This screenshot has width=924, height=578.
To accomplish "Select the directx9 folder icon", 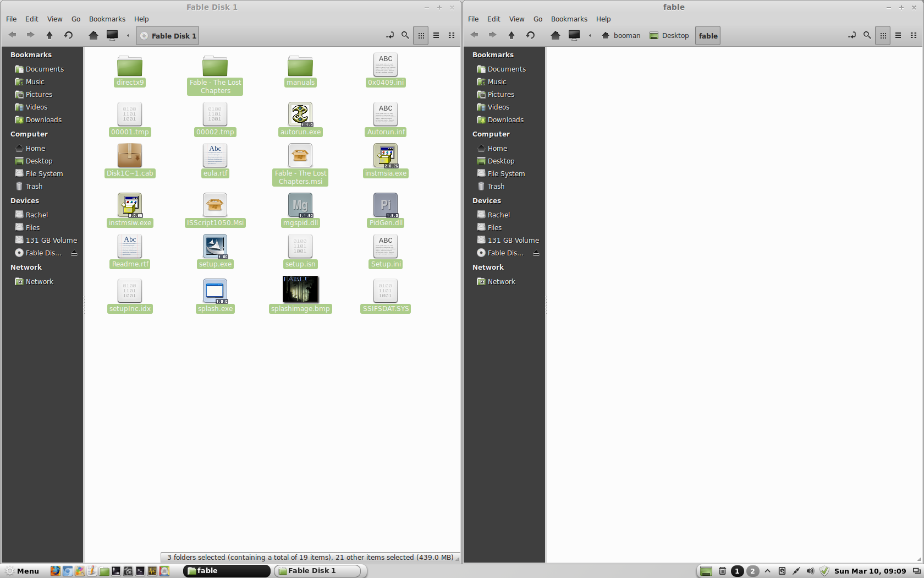I will [130, 66].
